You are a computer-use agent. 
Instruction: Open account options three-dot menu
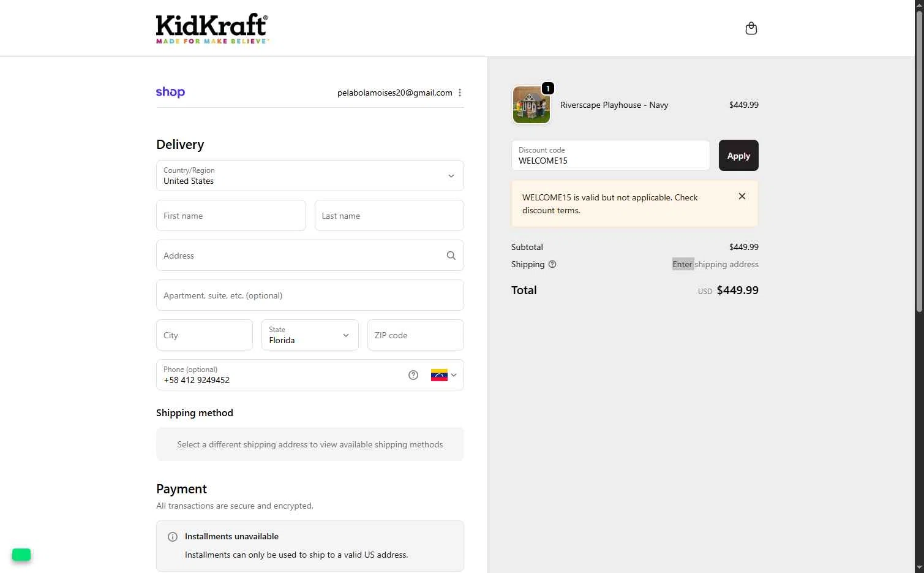pyautogui.click(x=460, y=93)
